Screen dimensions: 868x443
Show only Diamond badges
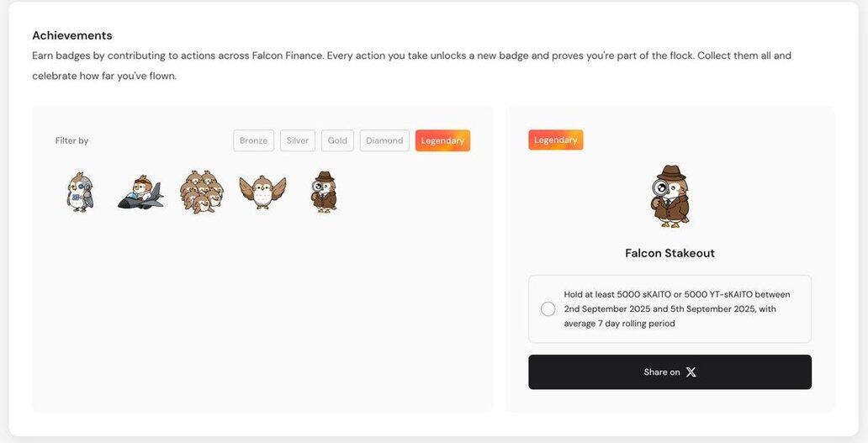click(384, 140)
